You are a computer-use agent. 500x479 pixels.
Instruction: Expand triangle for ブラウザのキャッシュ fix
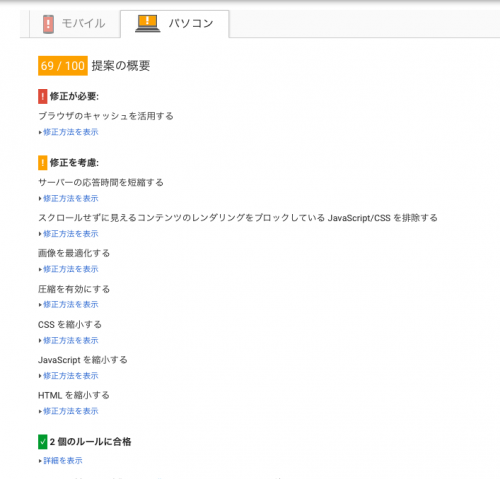(x=40, y=132)
